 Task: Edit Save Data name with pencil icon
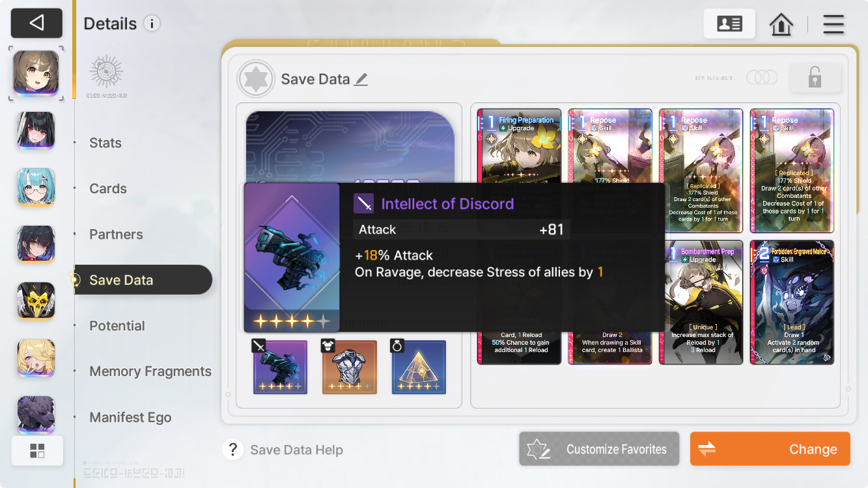[x=361, y=79]
